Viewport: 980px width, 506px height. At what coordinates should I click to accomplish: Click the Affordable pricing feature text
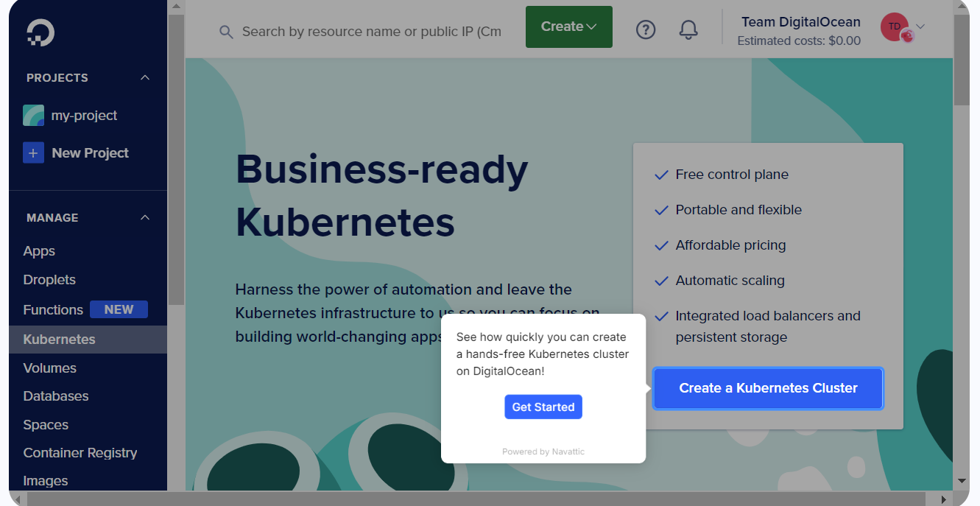pos(730,245)
